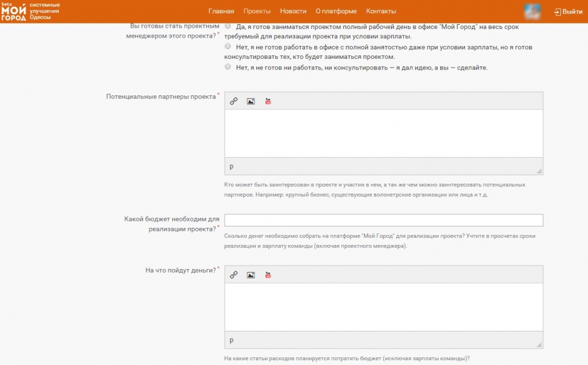Click inside Потенциальные партнеры text area

[x=383, y=133]
